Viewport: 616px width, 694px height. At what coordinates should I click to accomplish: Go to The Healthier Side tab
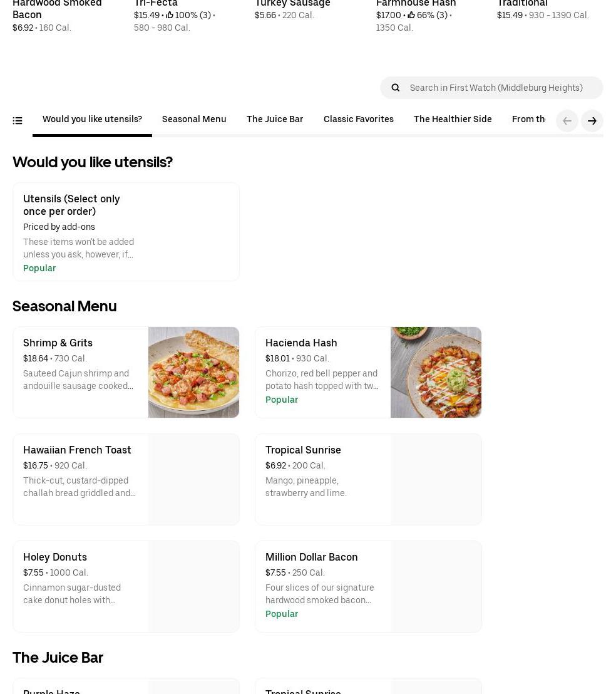click(453, 119)
